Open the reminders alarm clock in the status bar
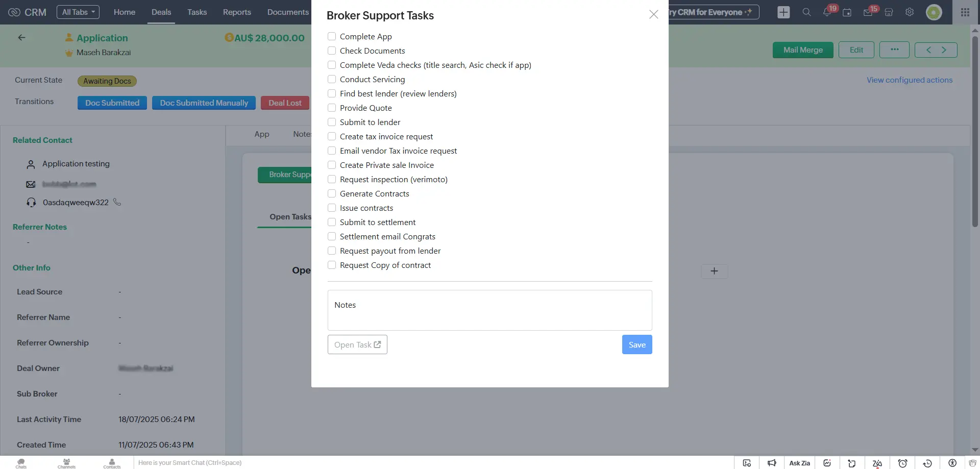The image size is (980, 469). pyautogui.click(x=902, y=463)
